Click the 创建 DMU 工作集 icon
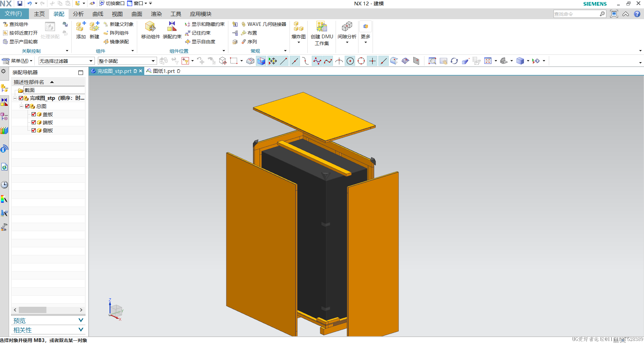 tap(322, 27)
